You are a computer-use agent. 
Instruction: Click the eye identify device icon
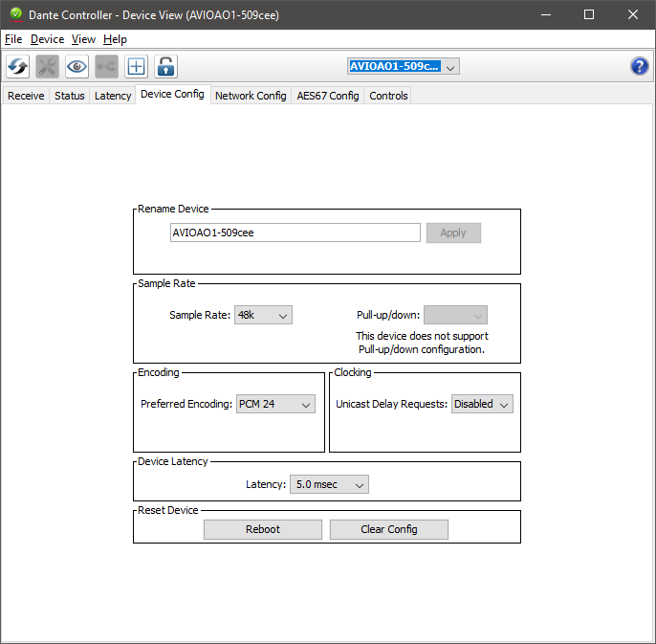point(77,66)
